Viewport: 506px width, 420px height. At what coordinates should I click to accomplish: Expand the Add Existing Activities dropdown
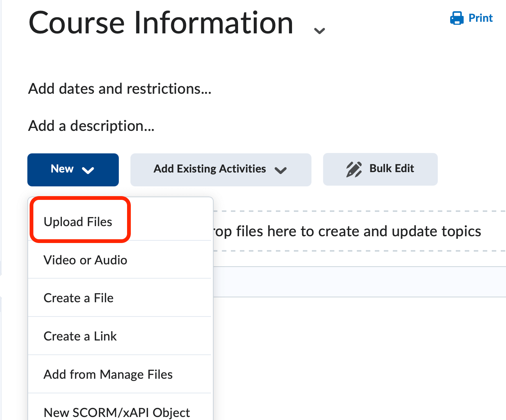(281, 170)
